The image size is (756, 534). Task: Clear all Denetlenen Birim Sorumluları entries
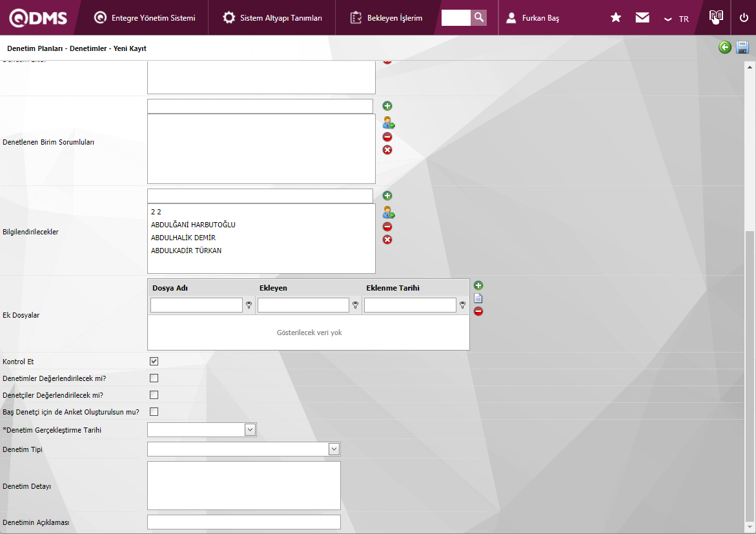(x=387, y=150)
